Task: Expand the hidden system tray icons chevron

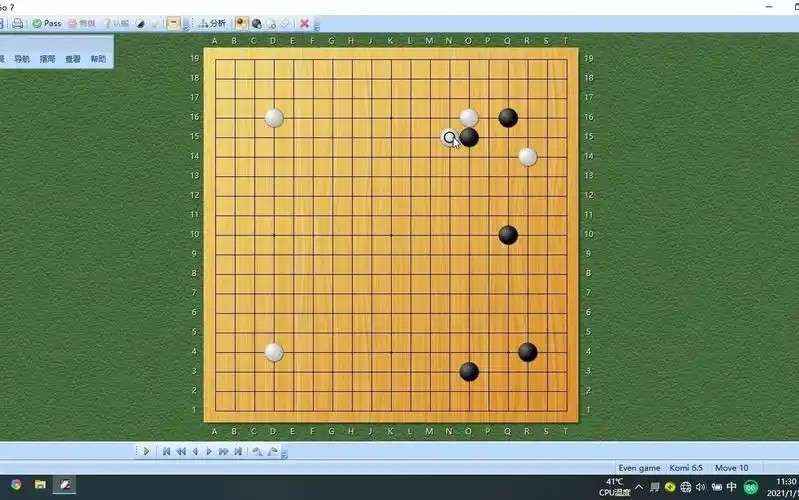Action: tap(639, 487)
